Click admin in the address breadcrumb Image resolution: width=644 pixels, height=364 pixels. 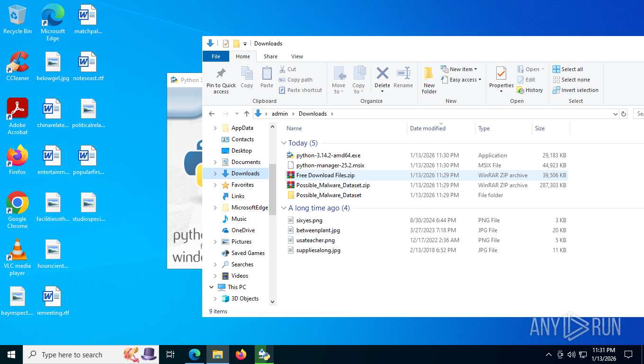[x=280, y=114]
